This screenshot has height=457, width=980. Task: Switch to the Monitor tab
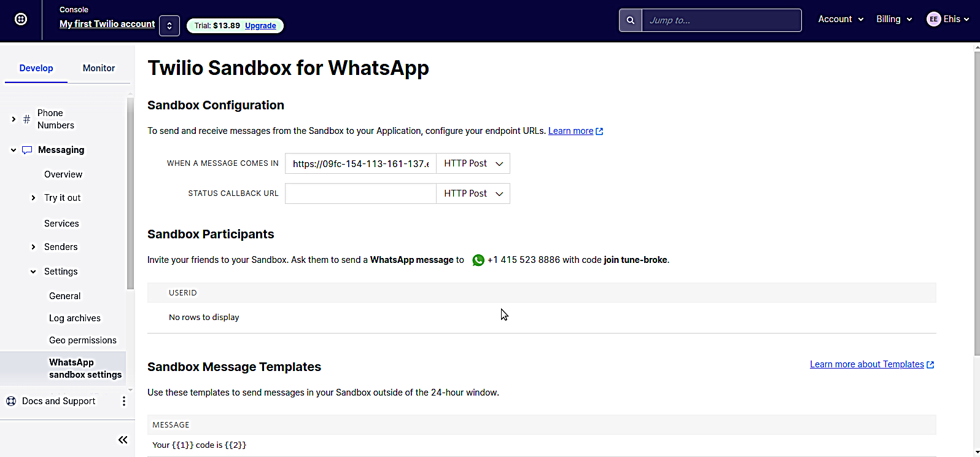[x=99, y=68]
